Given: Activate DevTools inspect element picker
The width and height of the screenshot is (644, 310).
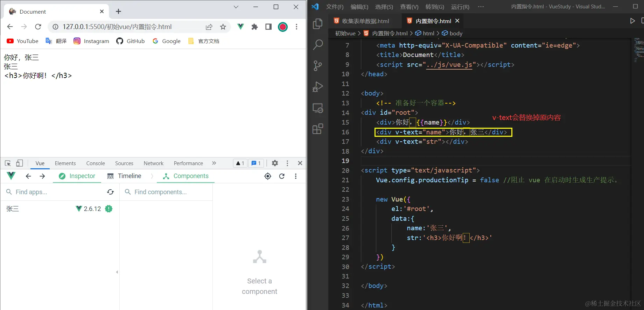Looking at the screenshot, I should [8, 163].
